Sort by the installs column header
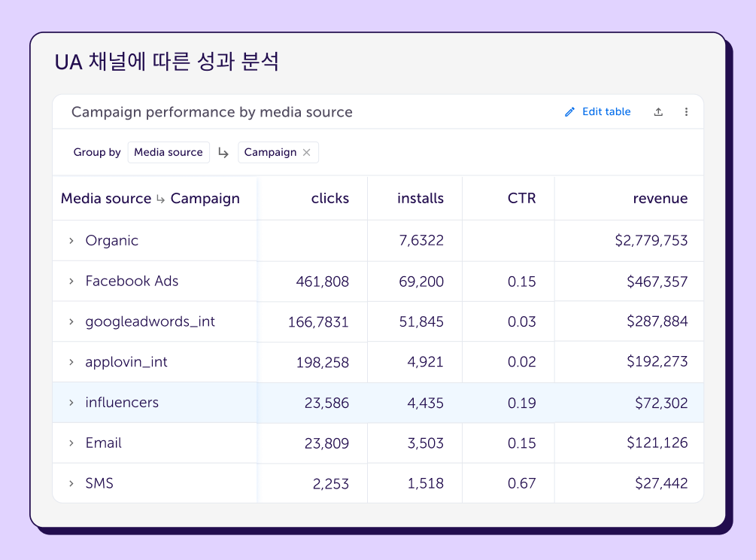The height and width of the screenshot is (560, 756). [420, 199]
